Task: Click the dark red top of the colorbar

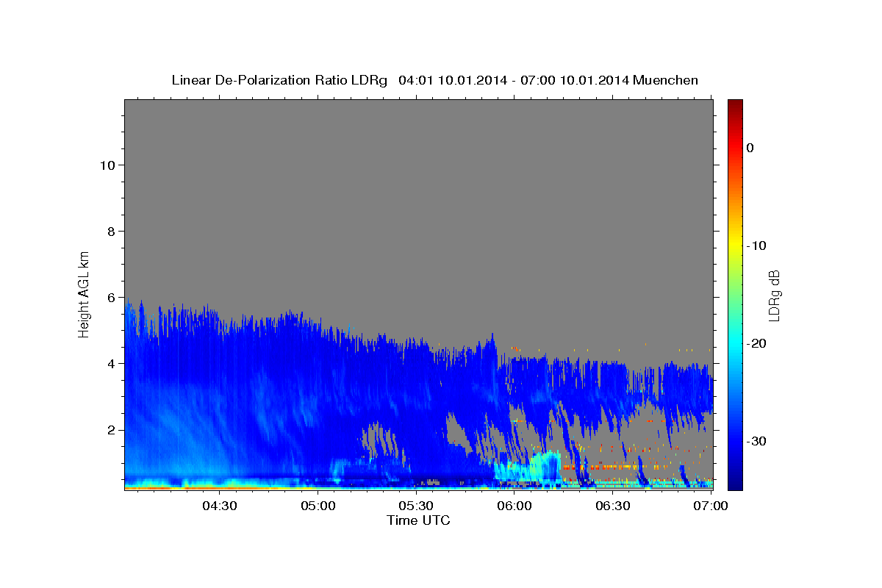Action: click(x=734, y=105)
